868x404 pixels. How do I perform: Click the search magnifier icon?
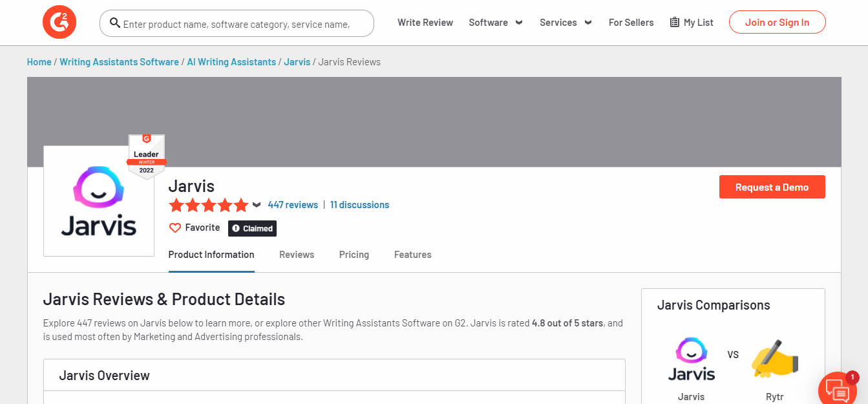click(x=115, y=23)
